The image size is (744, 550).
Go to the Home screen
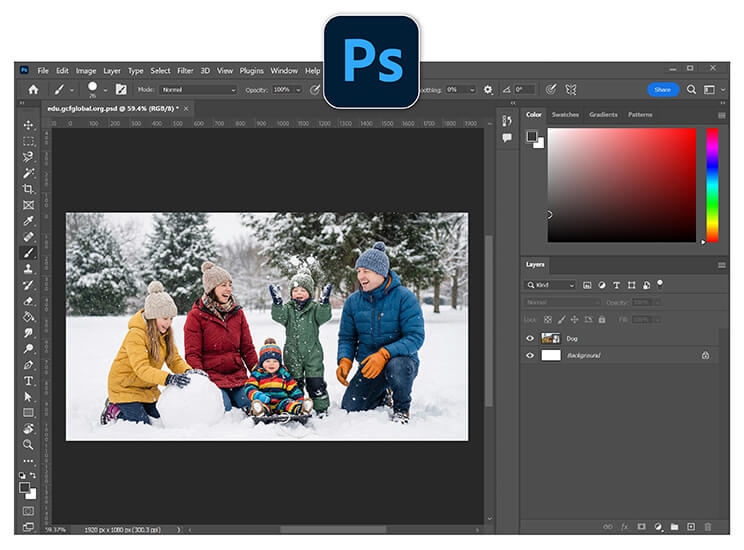pos(33,89)
